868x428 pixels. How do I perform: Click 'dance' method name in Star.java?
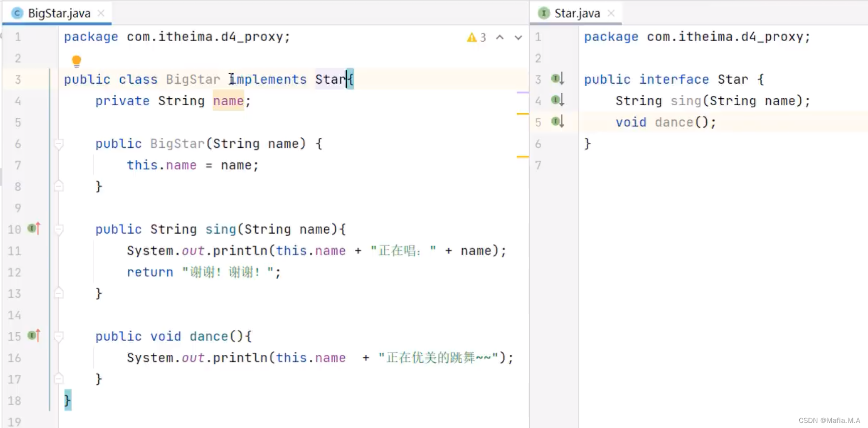click(x=674, y=122)
